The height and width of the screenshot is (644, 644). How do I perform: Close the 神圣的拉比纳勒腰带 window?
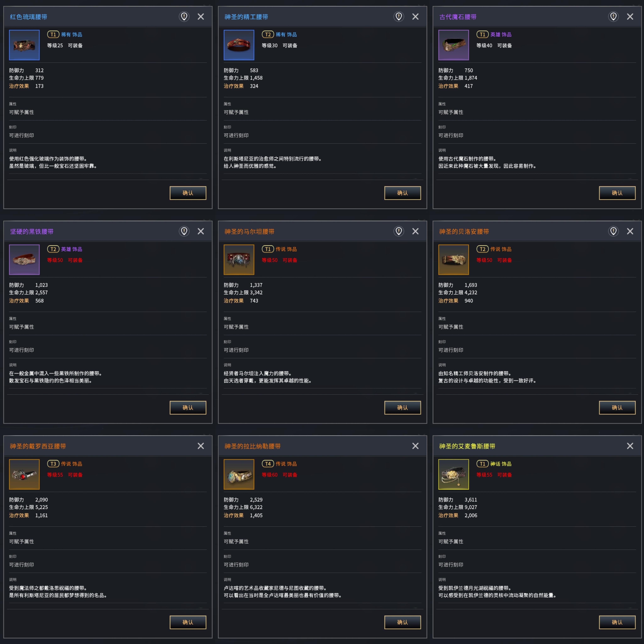click(415, 446)
